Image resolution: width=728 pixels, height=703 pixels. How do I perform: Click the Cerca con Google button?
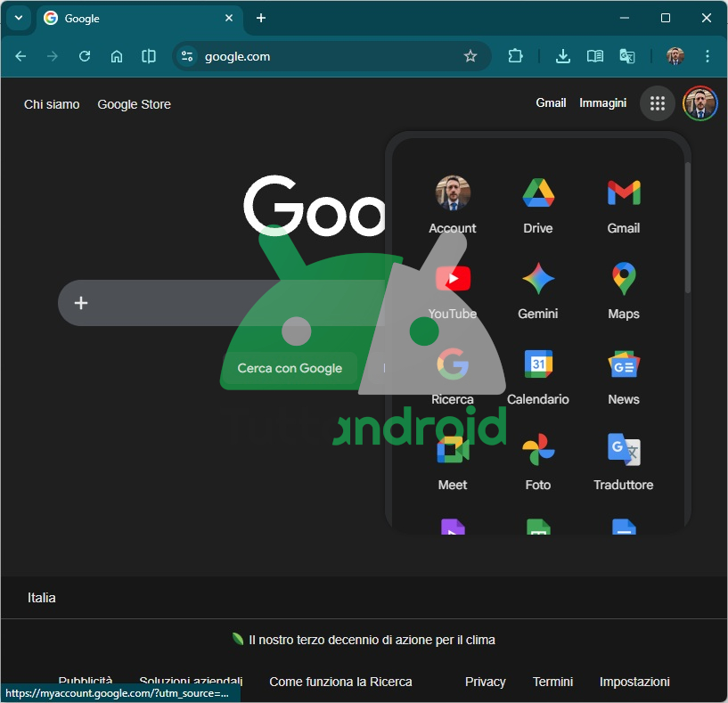point(290,368)
